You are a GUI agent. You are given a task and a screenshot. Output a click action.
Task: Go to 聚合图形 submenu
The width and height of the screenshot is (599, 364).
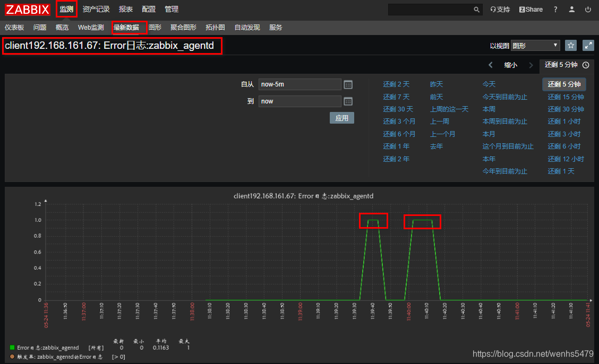tap(183, 28)
